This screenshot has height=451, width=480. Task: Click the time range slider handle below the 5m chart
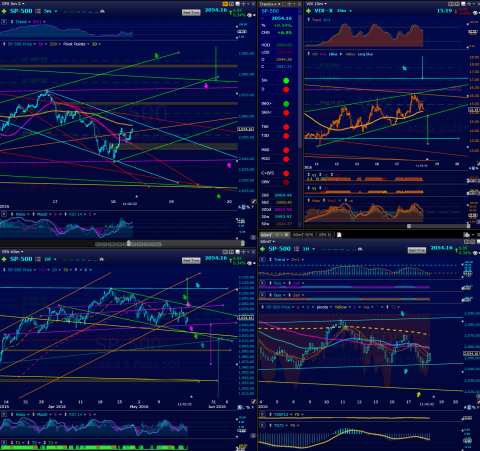pyautogui.click(x=129, y=244)
